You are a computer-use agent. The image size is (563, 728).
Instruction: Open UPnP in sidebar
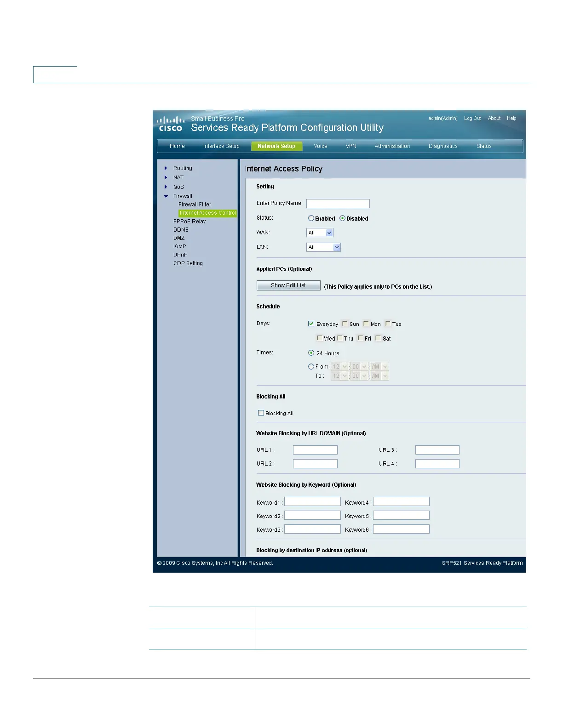tap(180, 255)
